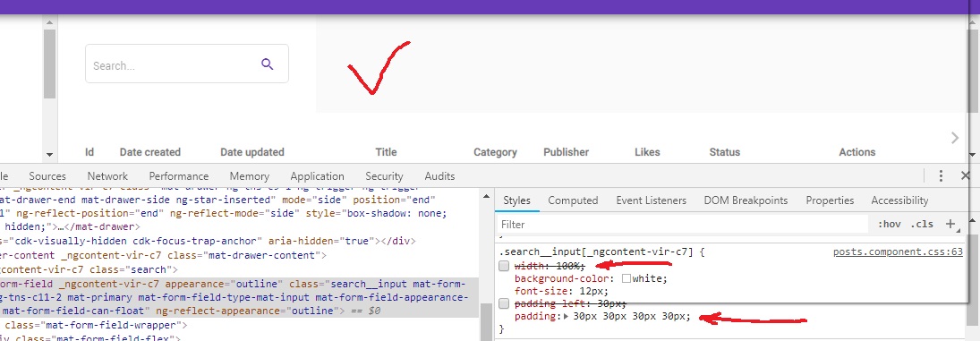The height and width of the screenshot is (341, 980).
Task: Select the Styles sidebar tab
Action: [x=517, y=200]
